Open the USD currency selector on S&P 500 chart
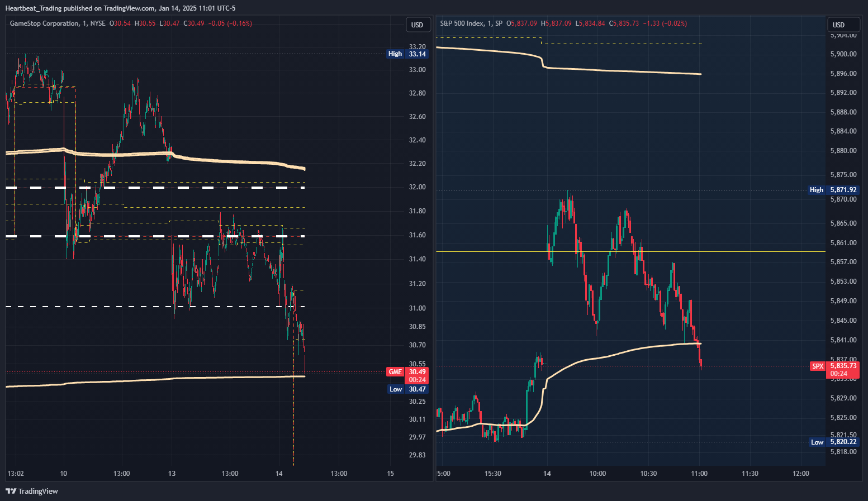Image resolution: width=868 pixels, height=501 pixels. pyautogui.click(x=839, y=25)
